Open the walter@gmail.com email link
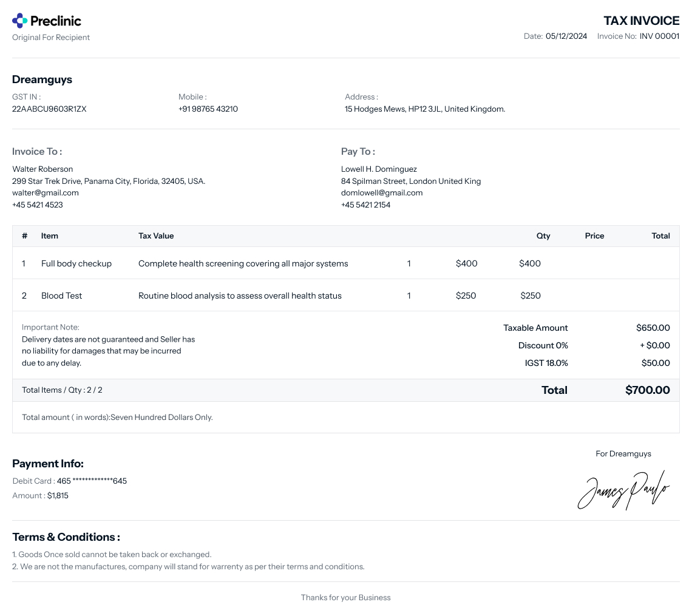Viewport: 692px width, 616px height. pyautogui.click(x=46, y=193)
